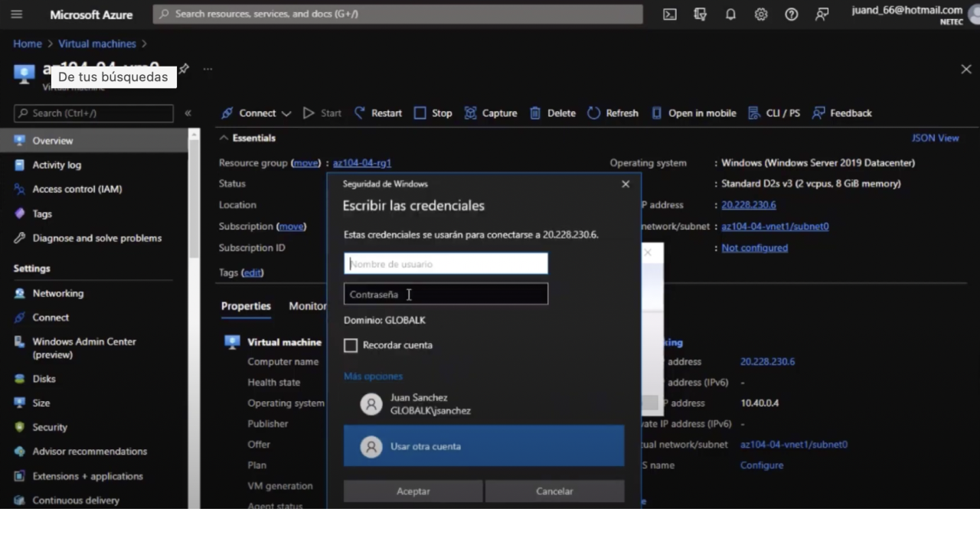Open the portal hamburger menu
The image size is (980, 551).
[16, 15]
